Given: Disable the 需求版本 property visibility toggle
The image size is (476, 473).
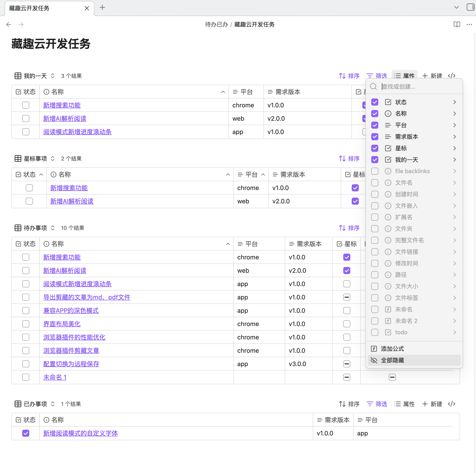Looking at the screenshot, I should tap(375, 137).
